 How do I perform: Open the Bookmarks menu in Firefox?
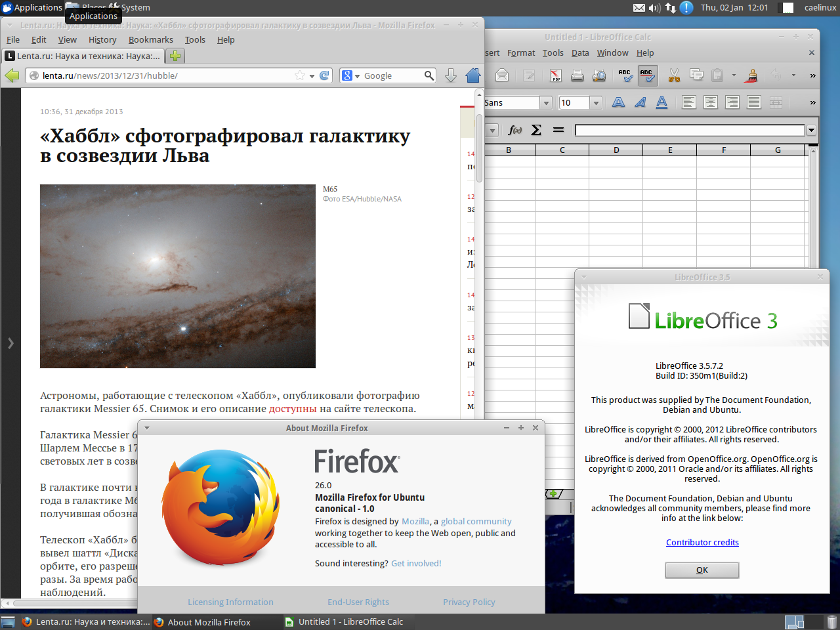pyautogui.click(x=150, y=39)
